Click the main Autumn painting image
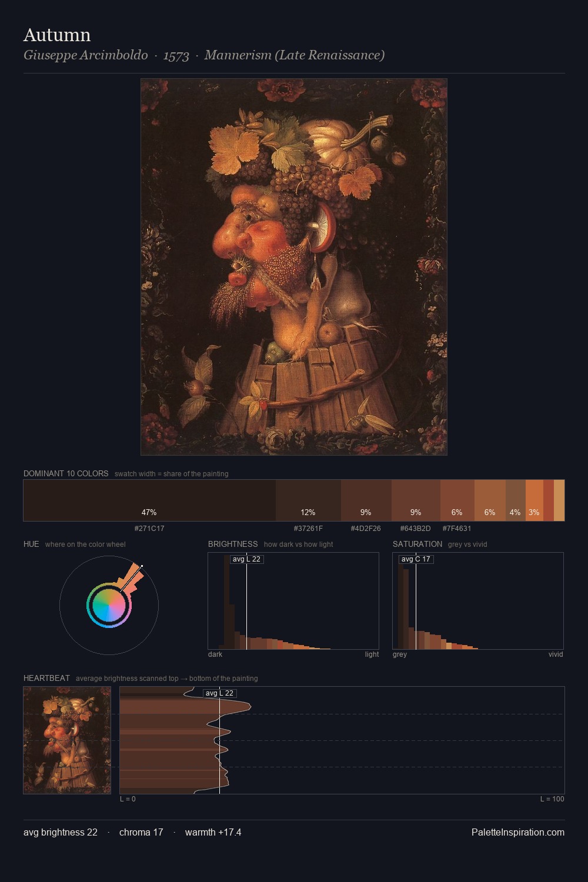This screenshot has height=882, width=588. point(294,267)
